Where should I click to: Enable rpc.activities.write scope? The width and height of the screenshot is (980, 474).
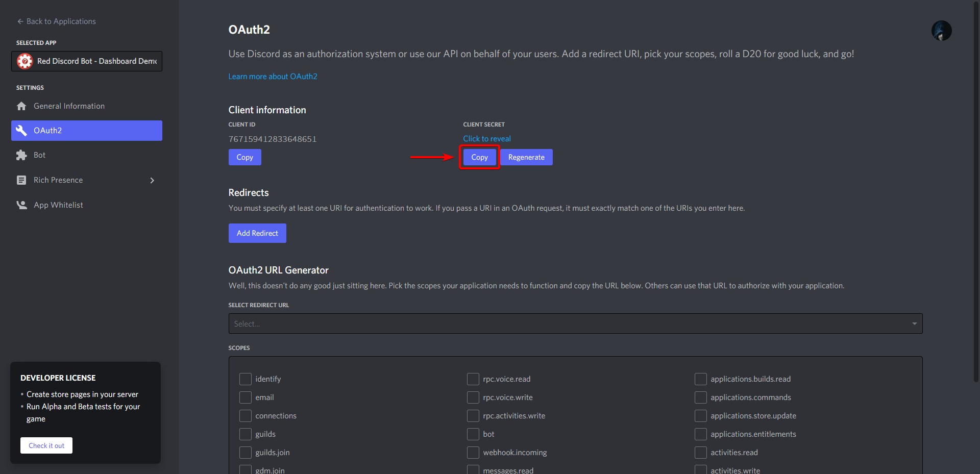[473, 416]
